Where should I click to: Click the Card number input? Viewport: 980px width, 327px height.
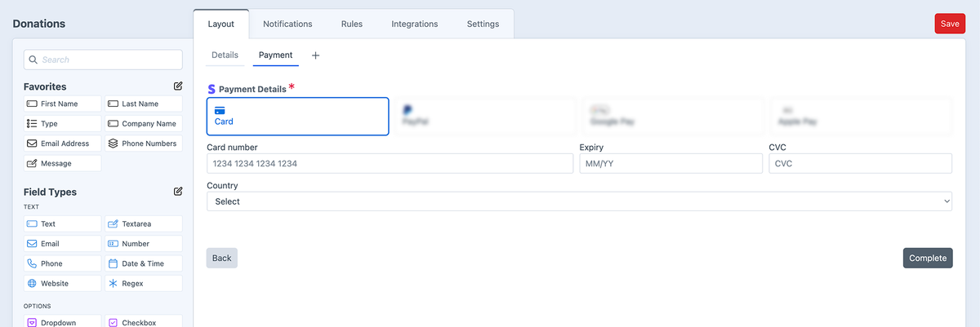pyautogui.click(x=390, y=163)
